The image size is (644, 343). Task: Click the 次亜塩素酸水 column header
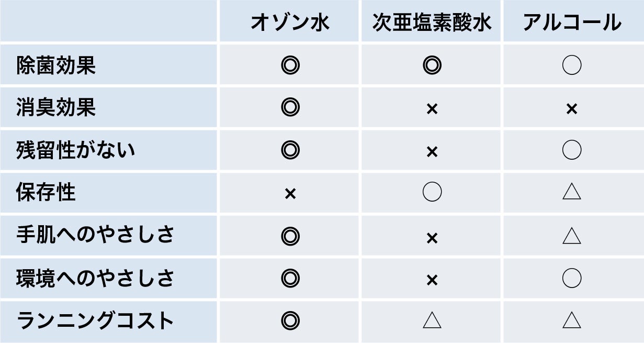(432, 23)
